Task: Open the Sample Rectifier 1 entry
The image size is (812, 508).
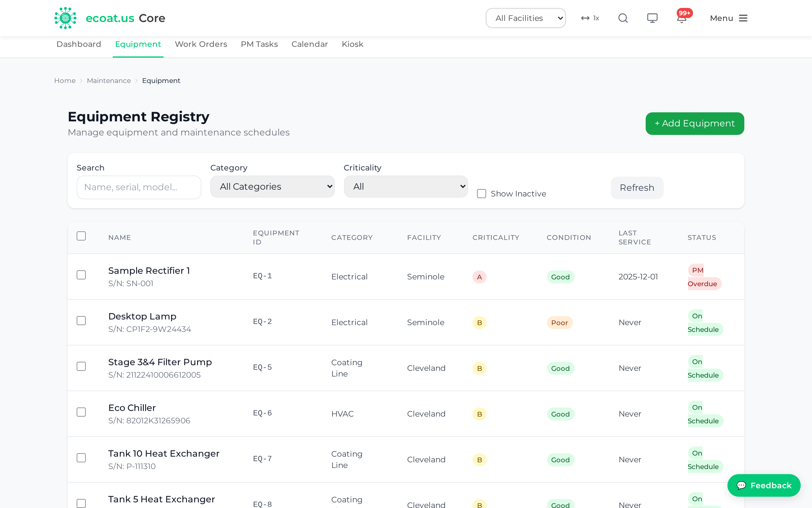Action: pyautogui.click(x=149, y=270)
